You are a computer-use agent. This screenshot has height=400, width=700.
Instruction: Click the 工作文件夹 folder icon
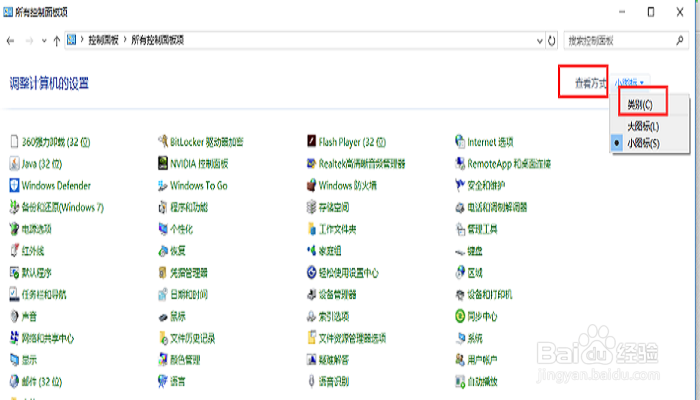click(x=312, y=229)
